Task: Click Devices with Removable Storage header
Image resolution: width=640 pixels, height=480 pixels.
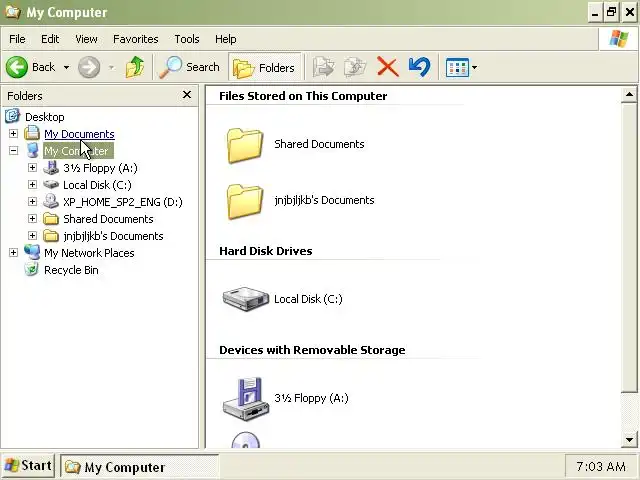Action: (x=312, y=350)
